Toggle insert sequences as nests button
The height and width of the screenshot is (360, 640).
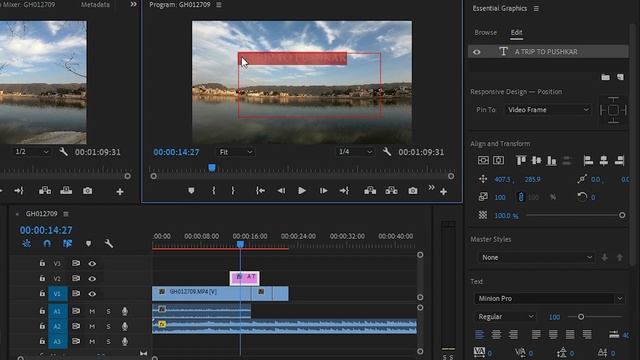[x=27, y=244]
